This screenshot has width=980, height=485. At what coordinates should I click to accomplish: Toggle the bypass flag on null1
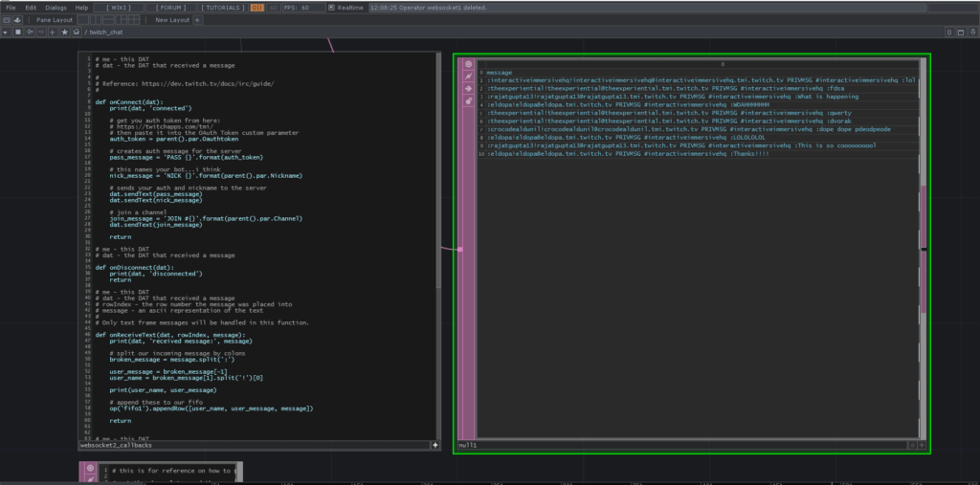tap(468, 77)
